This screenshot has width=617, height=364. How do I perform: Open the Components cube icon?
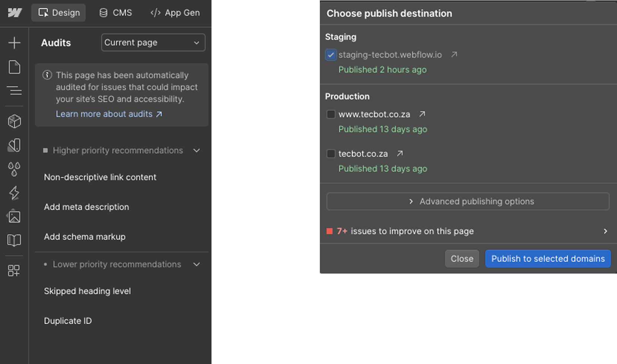point(14,121)
